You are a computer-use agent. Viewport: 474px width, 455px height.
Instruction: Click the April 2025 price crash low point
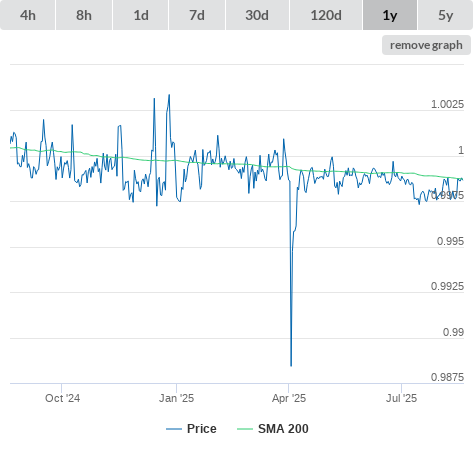pyautogui.click(x=291, y=366)
